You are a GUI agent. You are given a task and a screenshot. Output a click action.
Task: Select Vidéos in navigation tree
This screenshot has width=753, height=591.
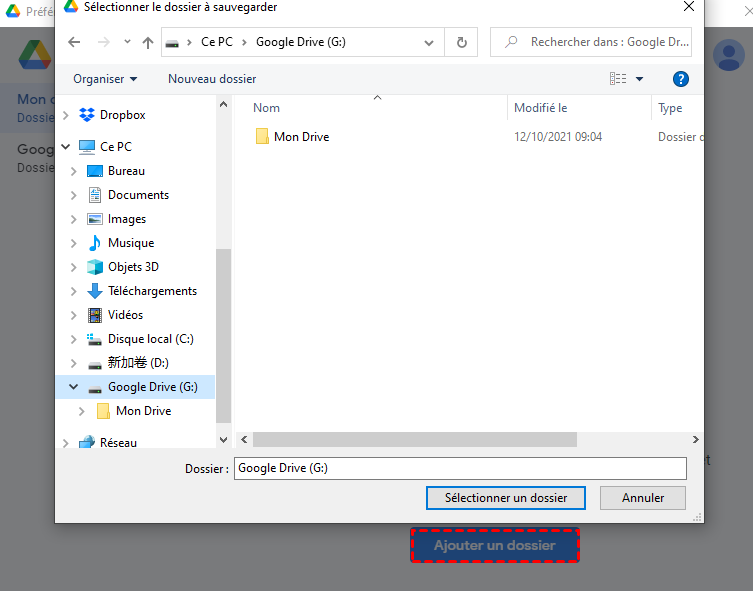click(x=125, y=315)
